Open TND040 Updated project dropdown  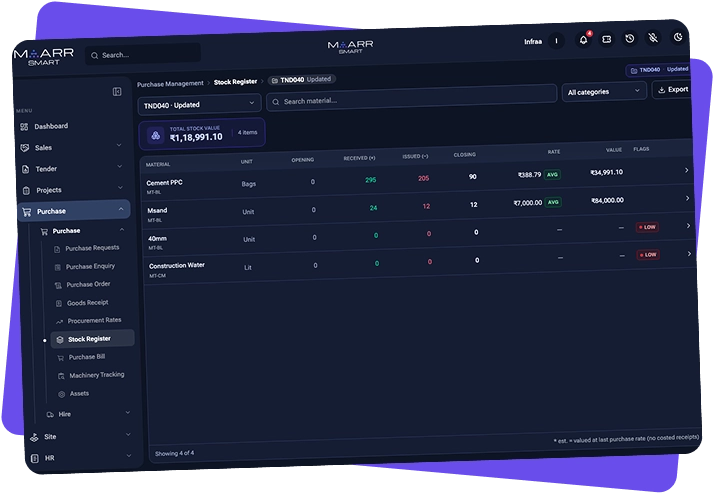(x=199, y=104)
